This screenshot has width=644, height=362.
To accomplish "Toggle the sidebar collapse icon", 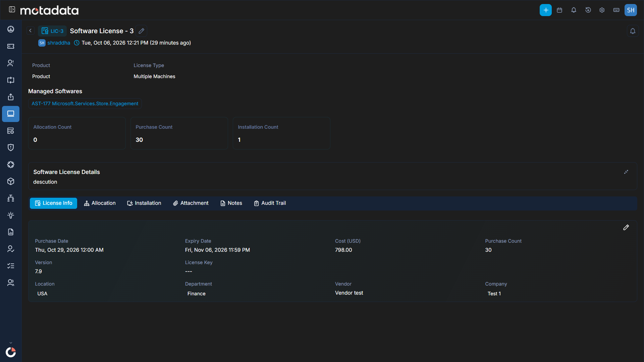I will (x=12, y=10).
